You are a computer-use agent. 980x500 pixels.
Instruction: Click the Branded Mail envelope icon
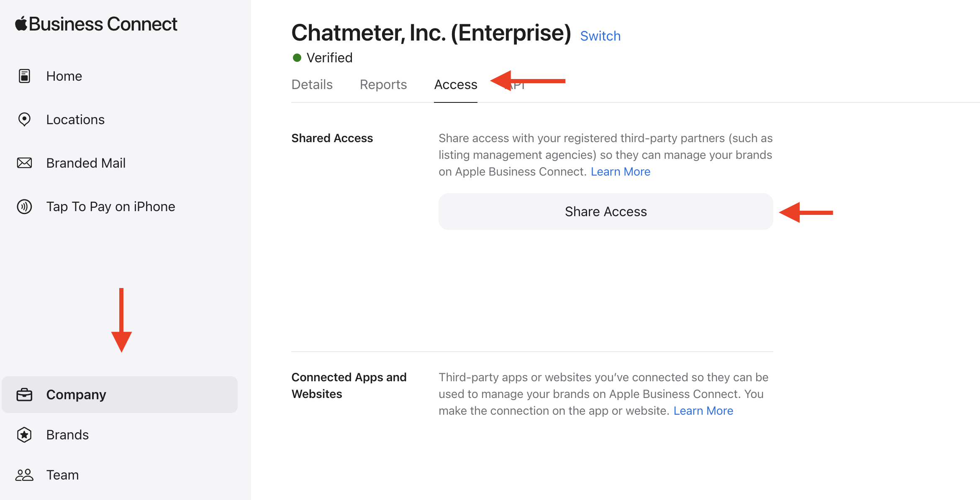tap(24, 163)
